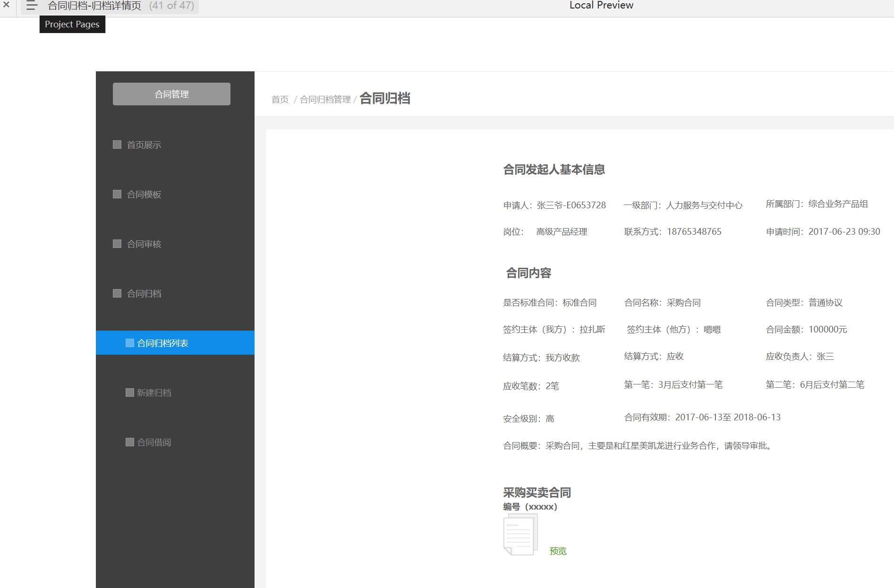Select the highlighted 合同归档列表 item
Screen dimensions: 894x588
(x=175, y=343)
